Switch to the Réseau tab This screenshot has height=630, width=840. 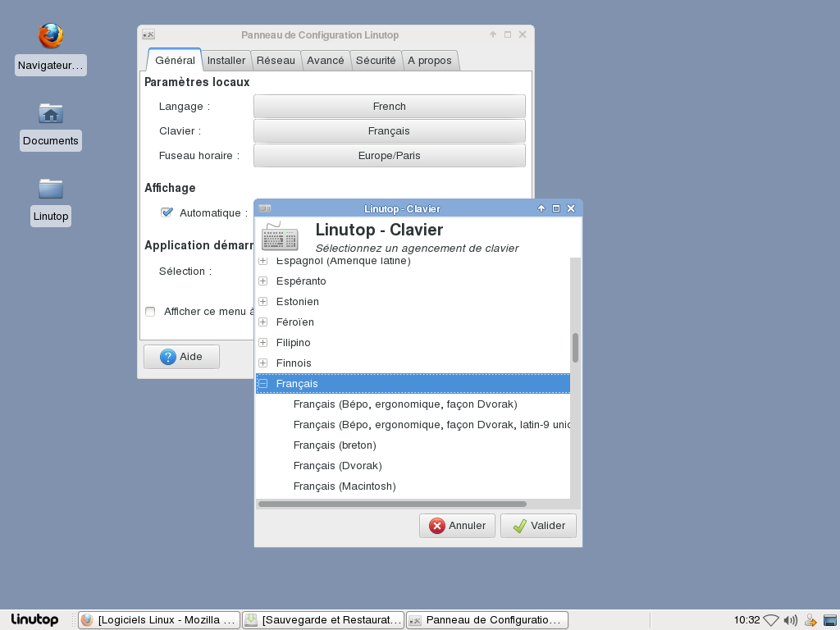[276, 61]
